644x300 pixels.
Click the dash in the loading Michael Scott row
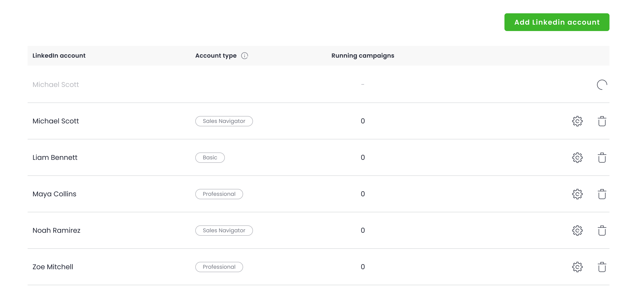click(x=362, y=85)
